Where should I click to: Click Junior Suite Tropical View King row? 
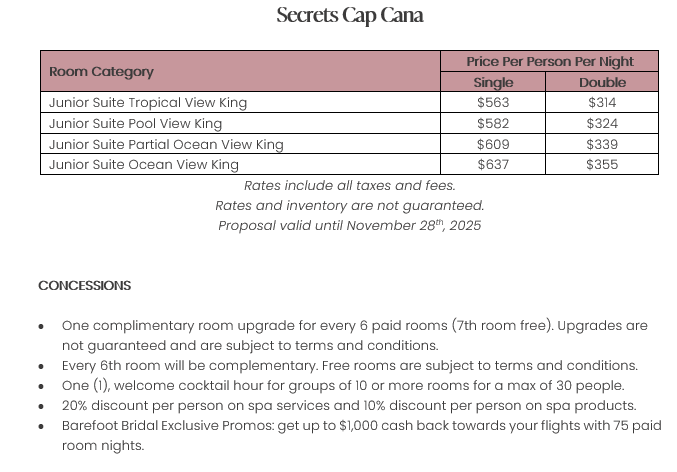[x=148, y=102]
